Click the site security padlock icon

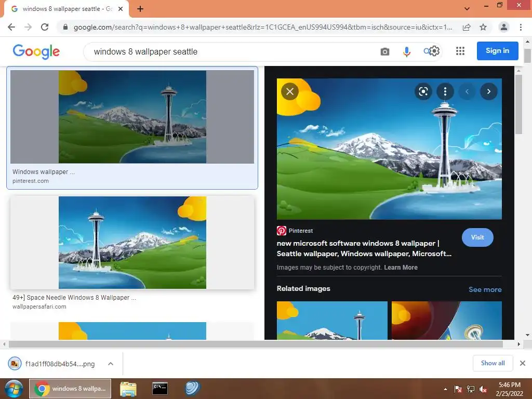coord(65,27)
